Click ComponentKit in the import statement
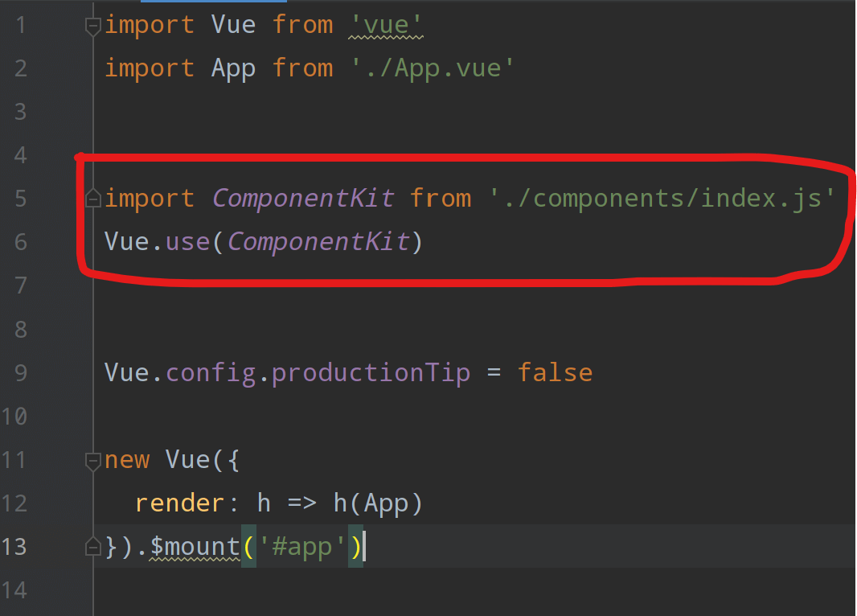The image size is (857, 616). click(x=303, y=199)
